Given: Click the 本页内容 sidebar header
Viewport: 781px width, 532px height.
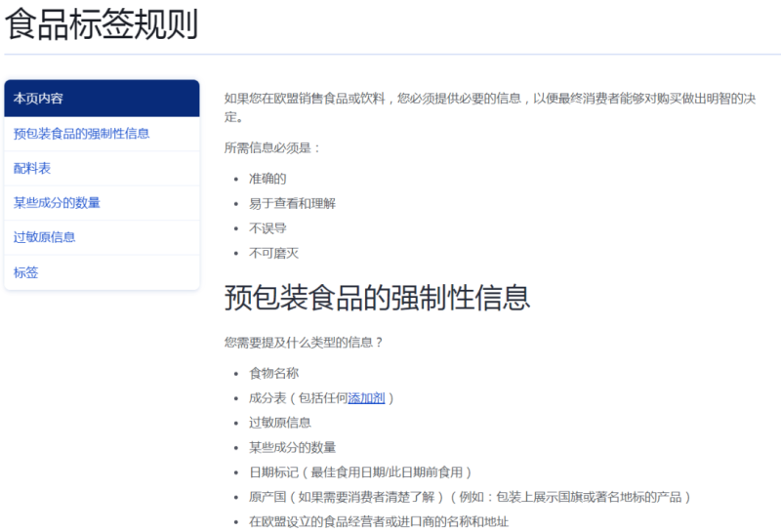Looking at the screenshot, I should click(x=39, y=99).
